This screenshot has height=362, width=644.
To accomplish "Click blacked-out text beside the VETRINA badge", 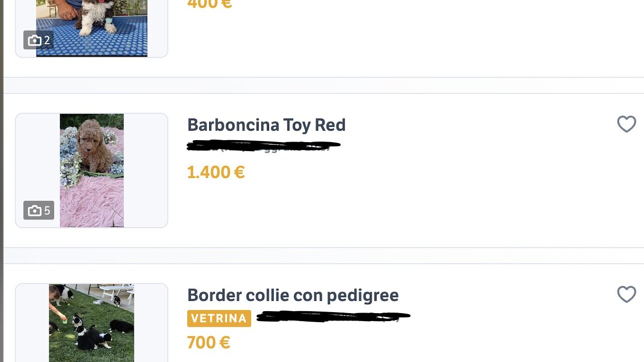I will (x=333, y=316).
